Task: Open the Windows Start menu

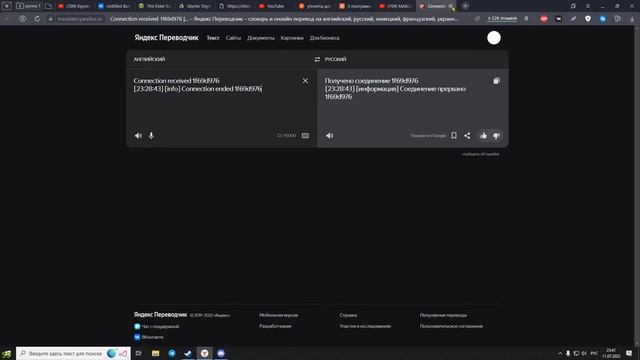Action: [7, 353]
